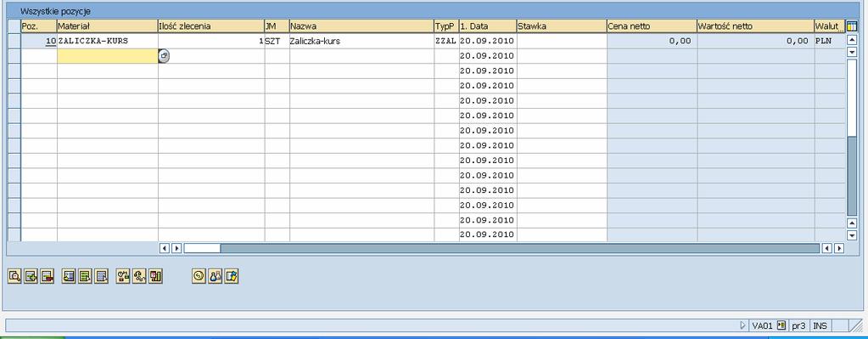Click the Materiał column header

tap(108, 26)
